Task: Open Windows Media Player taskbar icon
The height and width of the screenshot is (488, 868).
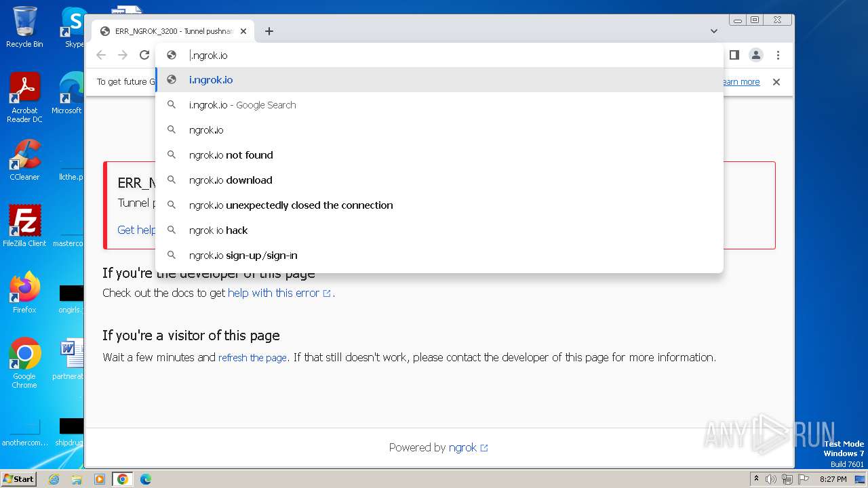Action: click(100, 479)
